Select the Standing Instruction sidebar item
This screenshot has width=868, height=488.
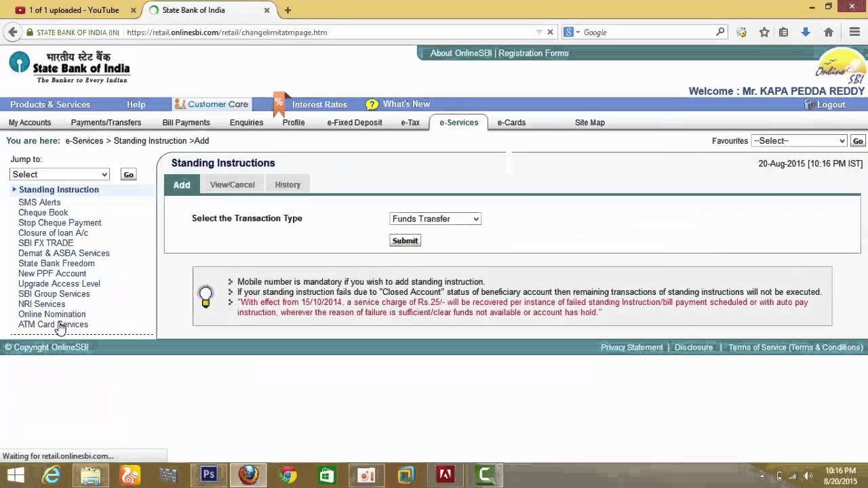coord(59,190)
